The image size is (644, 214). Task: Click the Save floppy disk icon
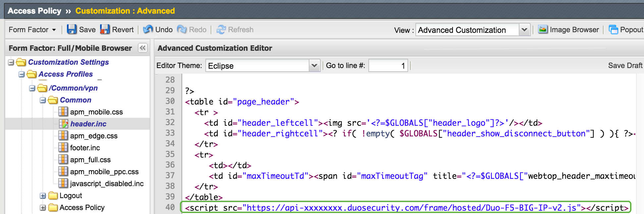point(72,30)
